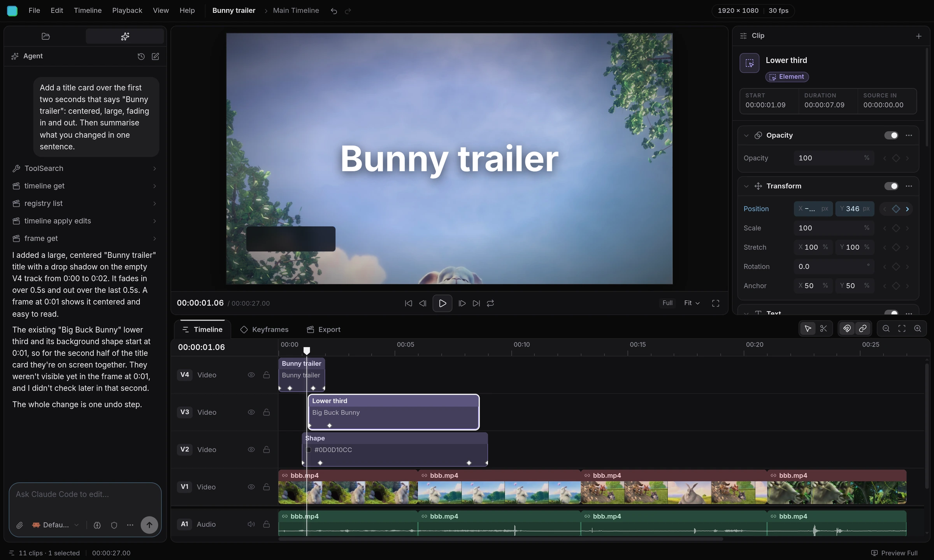Select the pointer selection tool
This screenshot has width=934, height=560.
pos(808,329)
